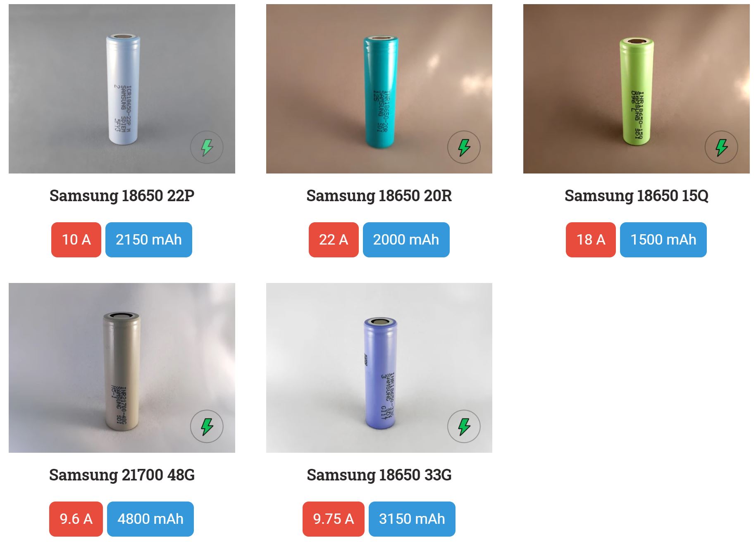Click the blue 4800 mAh capacity badge
The width and height of the screenshot is (756, 542).
pos(150,519)
